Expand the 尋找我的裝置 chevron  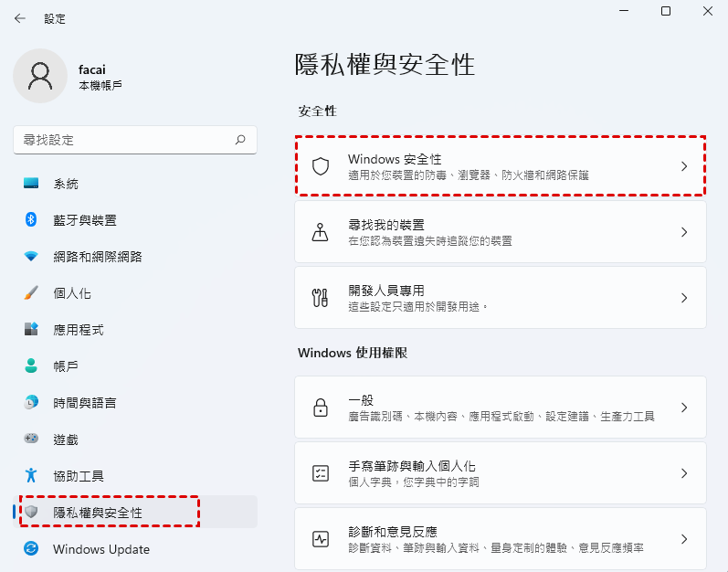point(684,232)
